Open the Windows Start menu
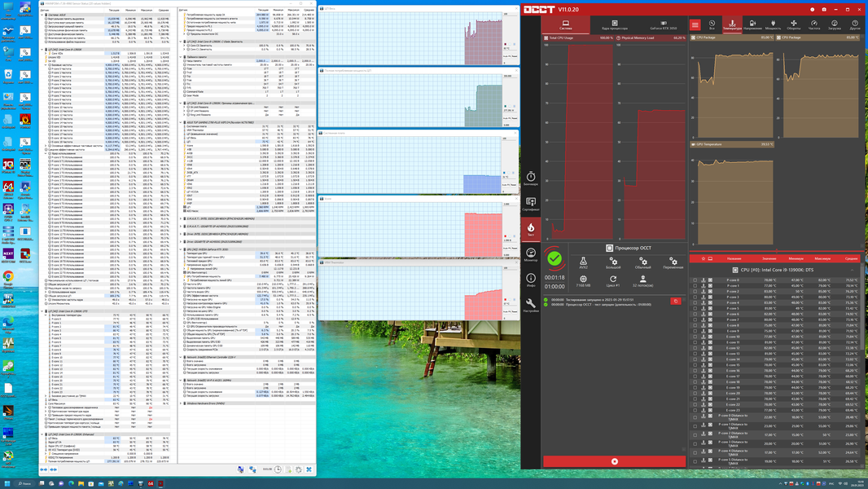Viewport: 868px width, 489px height. pos(7,483)
